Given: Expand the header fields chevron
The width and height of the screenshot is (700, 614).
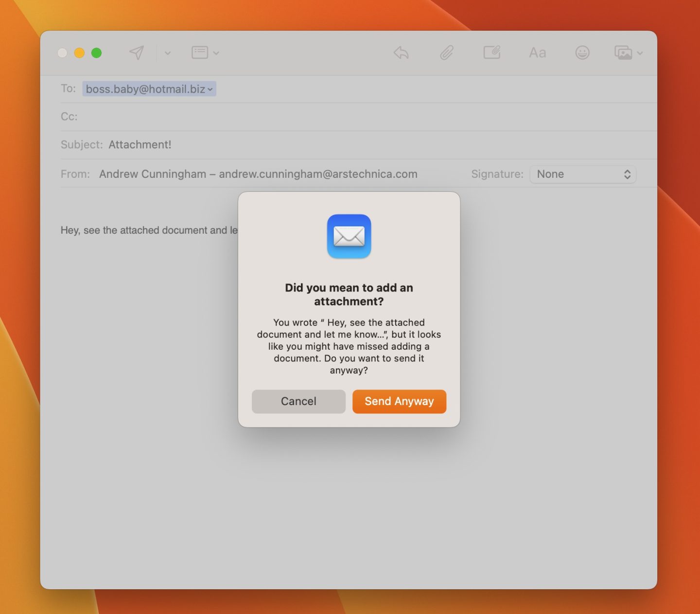Looking at the screenshot, I should (x=216, y=53).
